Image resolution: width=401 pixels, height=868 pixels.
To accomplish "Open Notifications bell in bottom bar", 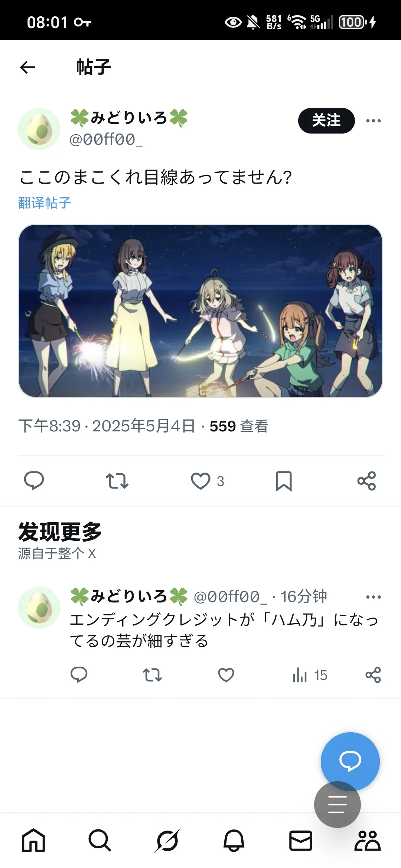I will (x=234, y=840).
